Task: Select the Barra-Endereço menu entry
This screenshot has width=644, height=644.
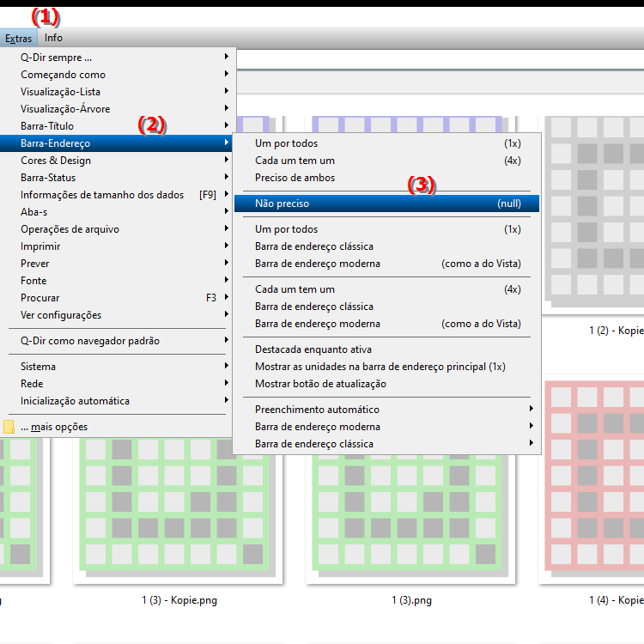Action: coord(116,143)
